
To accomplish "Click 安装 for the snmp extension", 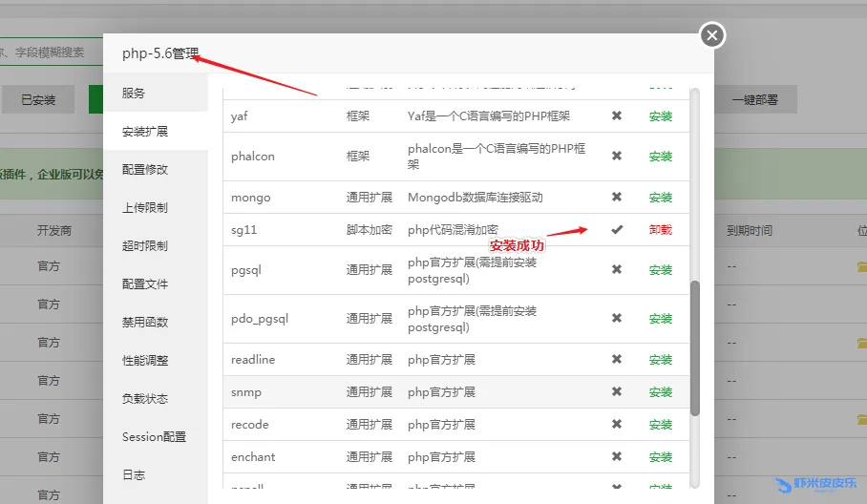I will point(661,392).
